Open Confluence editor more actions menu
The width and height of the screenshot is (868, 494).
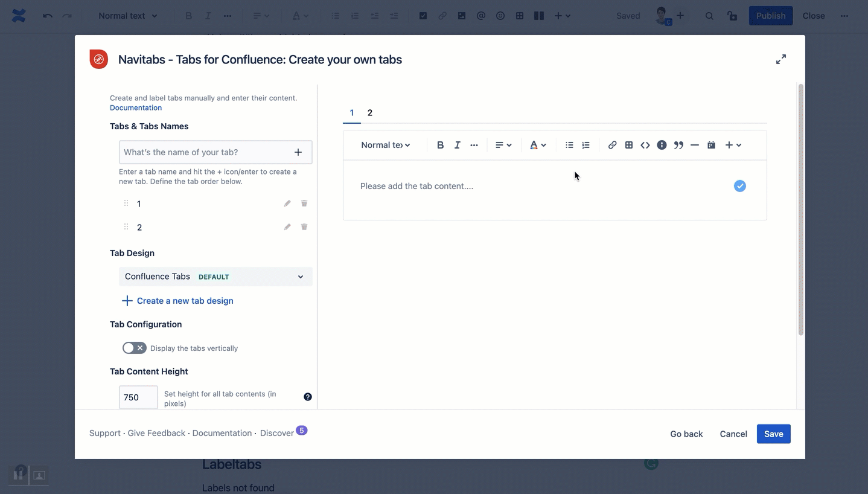click(x=844, y=16)
